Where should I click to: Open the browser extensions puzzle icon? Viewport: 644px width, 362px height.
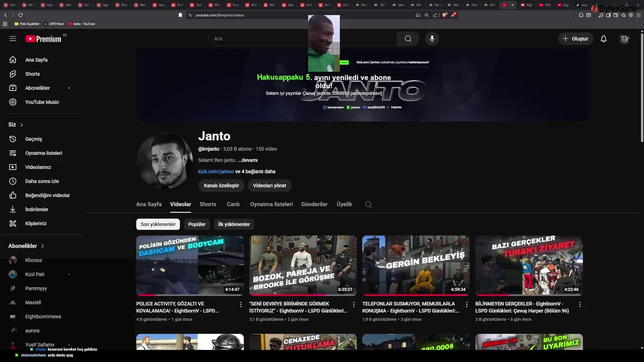(581, 15)
